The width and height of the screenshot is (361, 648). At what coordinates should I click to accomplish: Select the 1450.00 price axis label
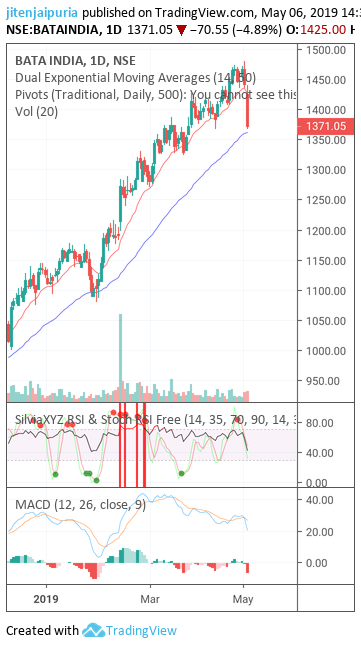[x=326, y=80]
